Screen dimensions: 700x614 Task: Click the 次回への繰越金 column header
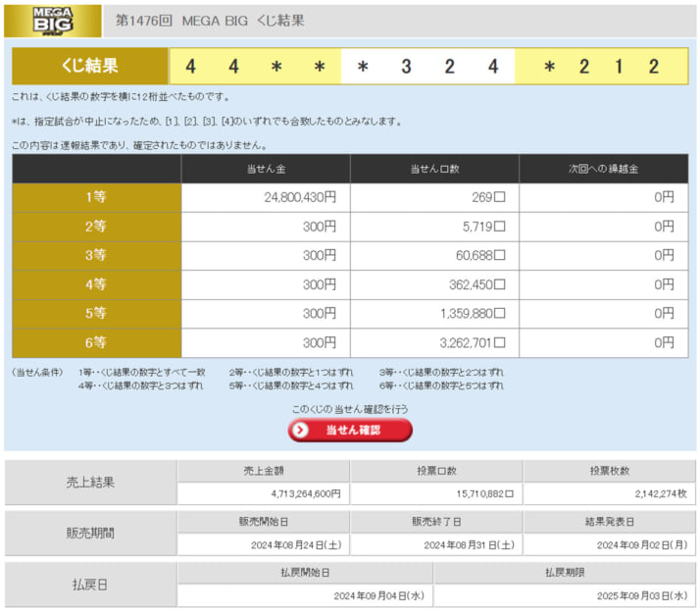tap(604, 169)
